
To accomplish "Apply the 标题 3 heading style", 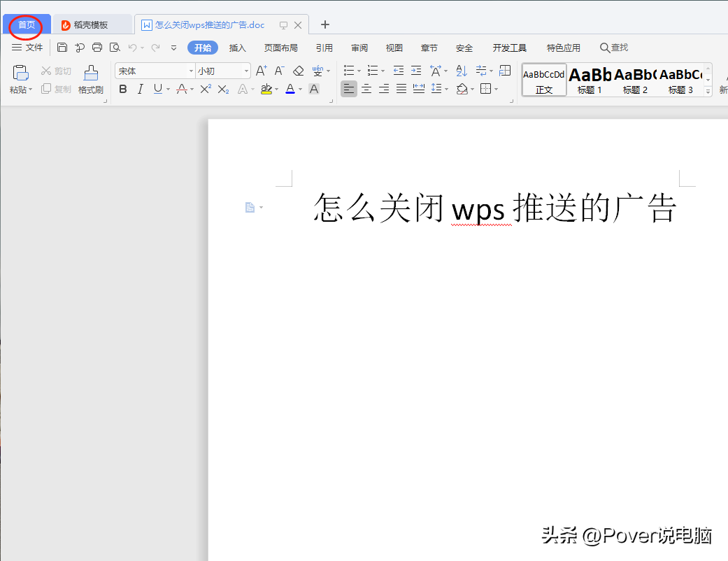I will pos(680,80).
